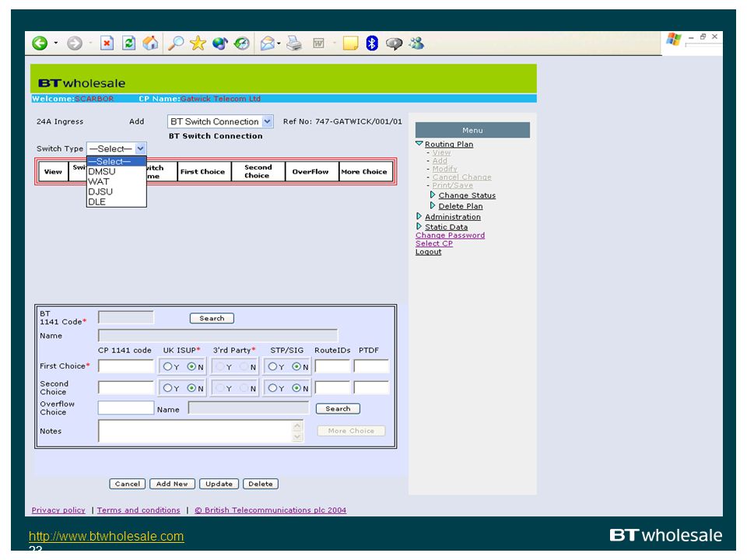Set First Choice UK ISUP to N
Screen dimensions: 747x560
pos(191,366)
